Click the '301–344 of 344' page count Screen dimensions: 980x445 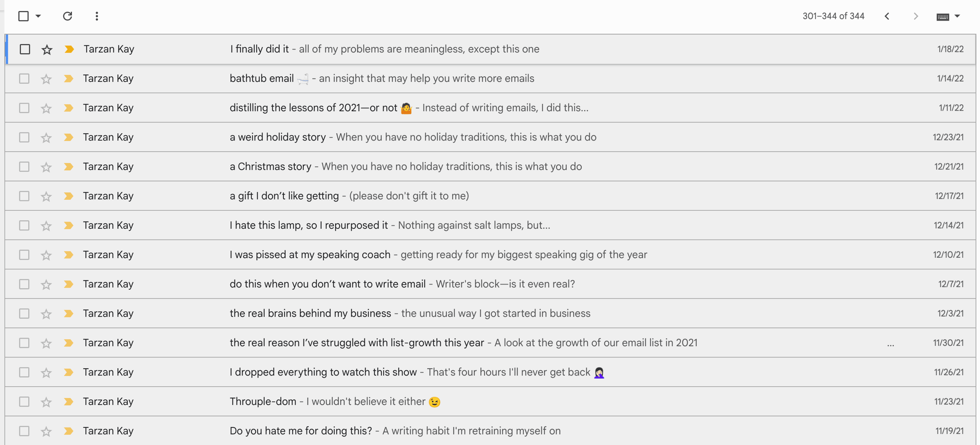point(833,16)
